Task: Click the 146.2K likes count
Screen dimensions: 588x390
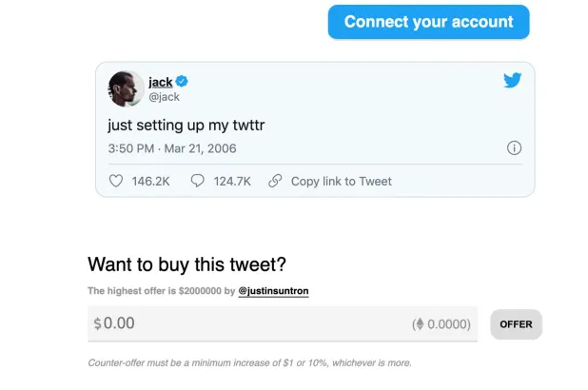Action: point(150,181)
